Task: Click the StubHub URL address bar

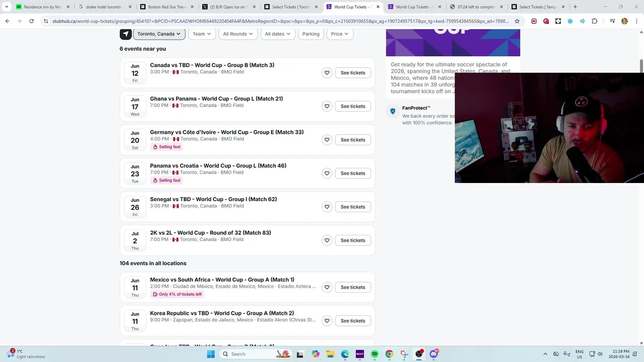Action: pos(280,21)
